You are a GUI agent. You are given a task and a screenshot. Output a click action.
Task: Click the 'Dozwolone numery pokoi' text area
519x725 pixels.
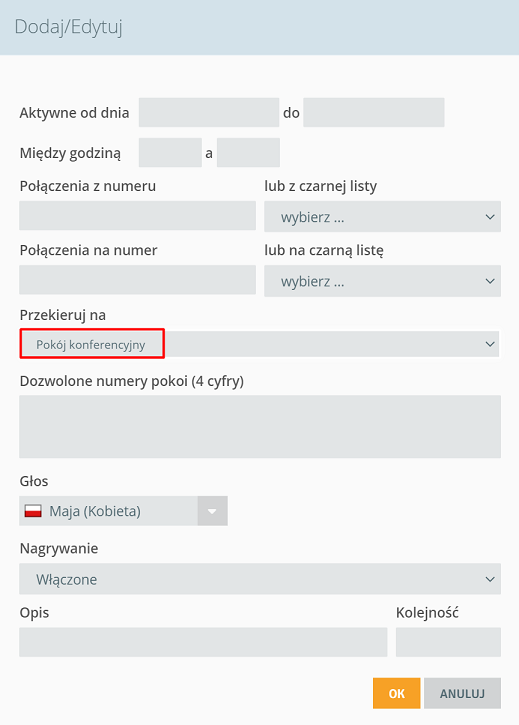260,426
